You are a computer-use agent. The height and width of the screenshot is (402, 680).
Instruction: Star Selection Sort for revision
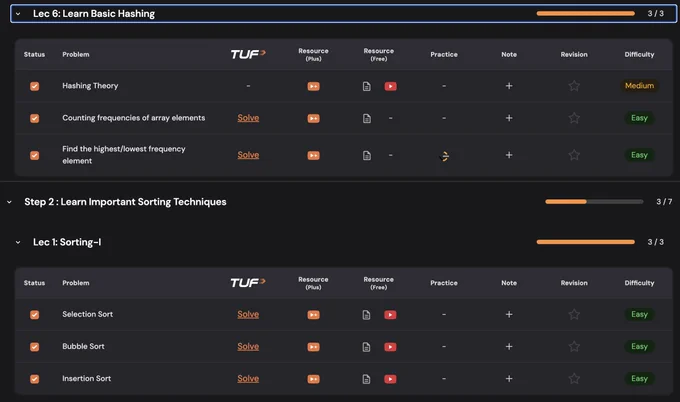(574, 314)
